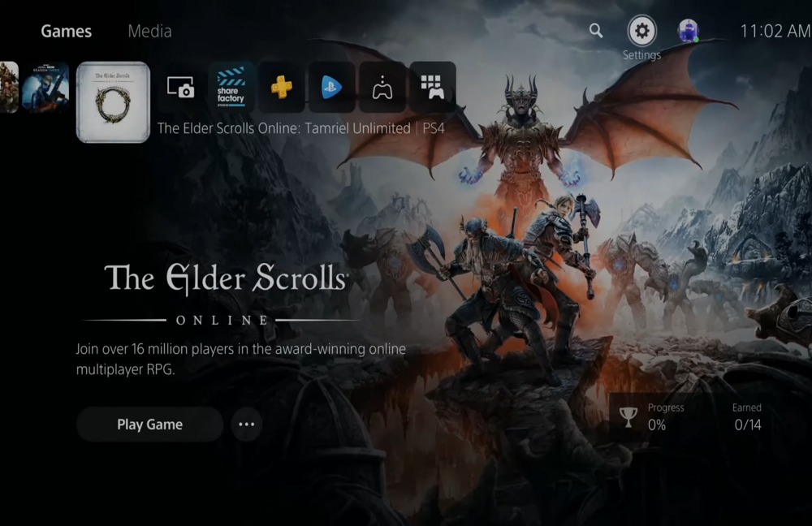Select the Call of Duty Season Three tile
The image size is (812, 526).
(x=45, y=87)
